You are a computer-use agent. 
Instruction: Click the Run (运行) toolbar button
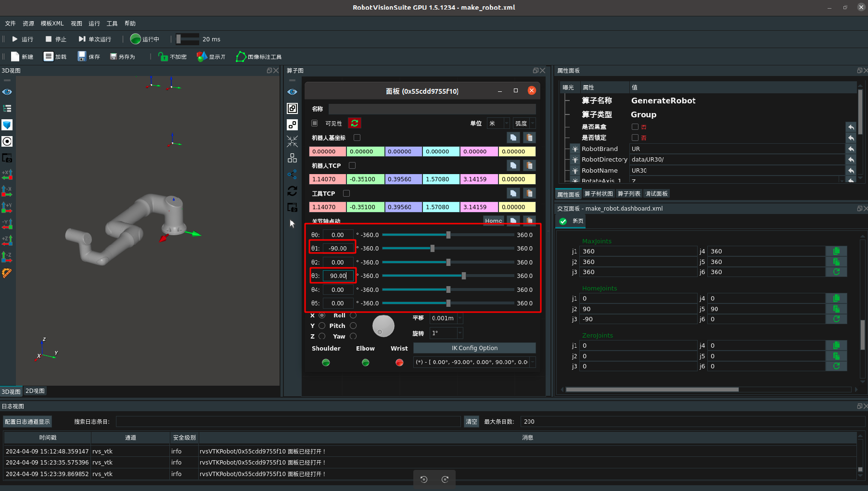(22, 39)
